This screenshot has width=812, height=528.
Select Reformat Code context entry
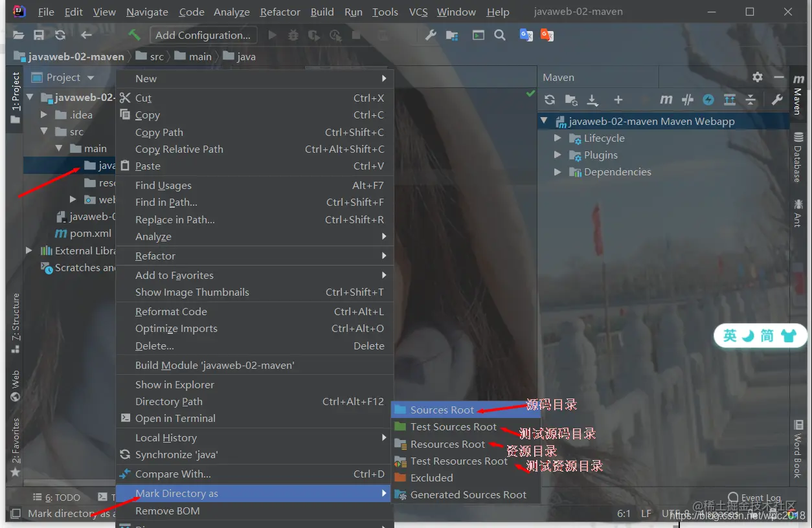click(254, 312)
